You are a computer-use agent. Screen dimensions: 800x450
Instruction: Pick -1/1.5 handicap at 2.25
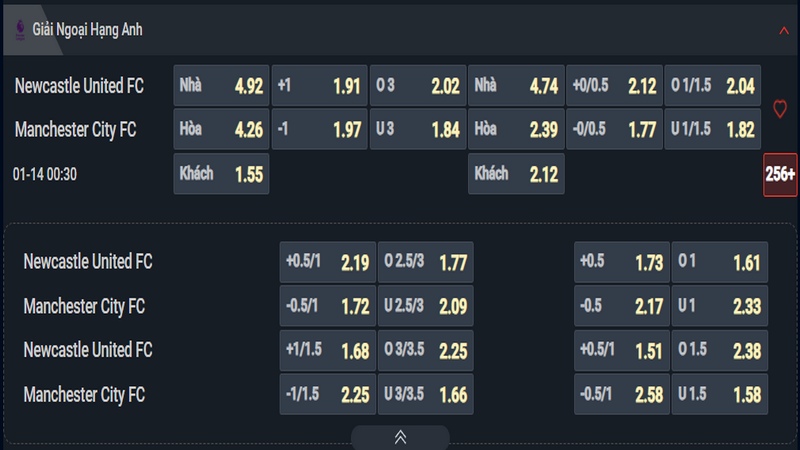click(x=328, y=394)
